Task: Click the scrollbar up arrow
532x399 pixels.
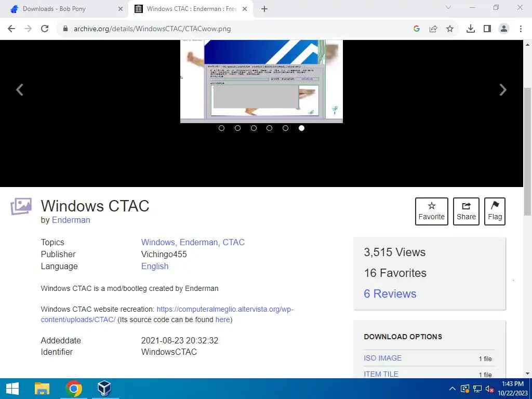Action: 528,45
